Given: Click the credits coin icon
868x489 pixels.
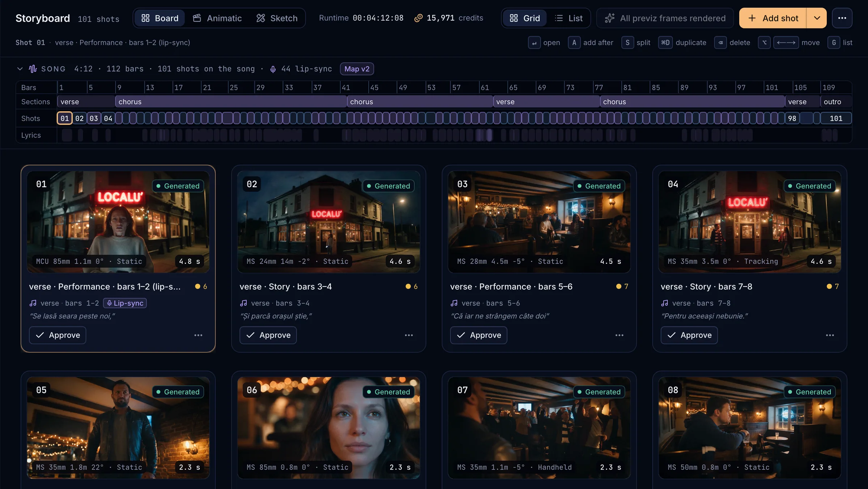Looking at the screenshot, I should (418, 18).
